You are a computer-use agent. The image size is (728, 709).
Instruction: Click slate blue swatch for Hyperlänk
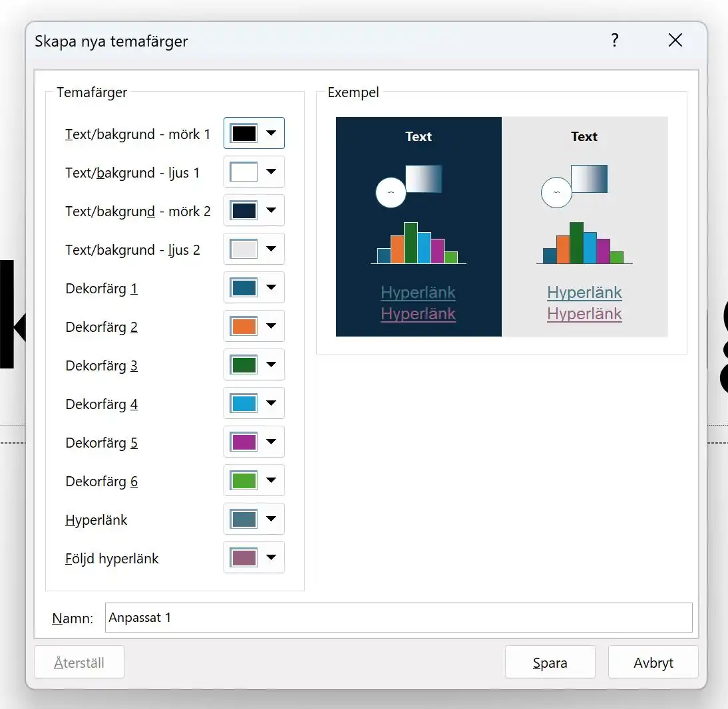point(244,518)
